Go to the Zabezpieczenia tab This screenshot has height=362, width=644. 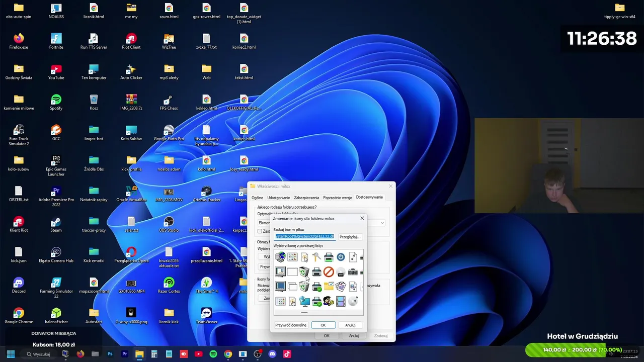coord(306,198)
